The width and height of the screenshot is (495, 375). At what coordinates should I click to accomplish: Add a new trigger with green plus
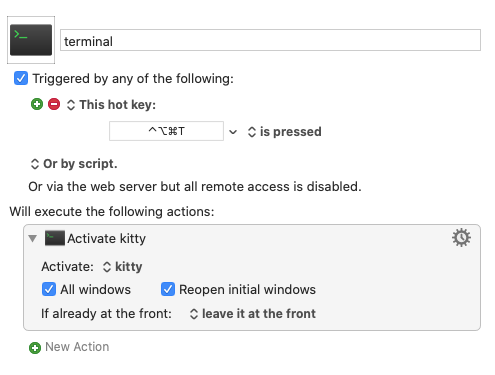37,104
